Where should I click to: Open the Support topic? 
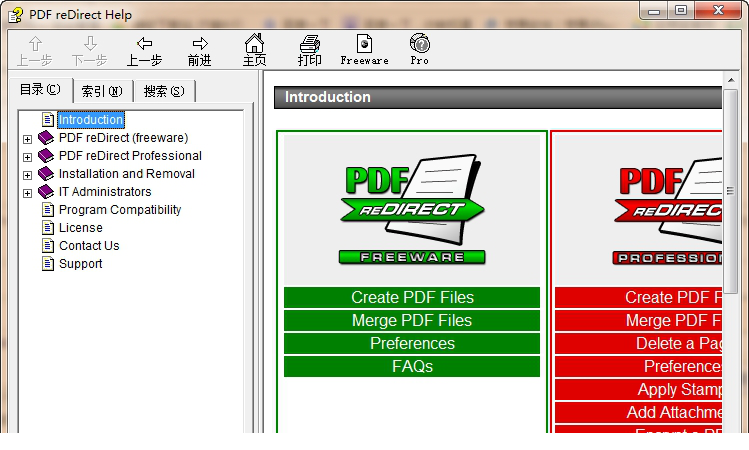click(x=80, y=264)
